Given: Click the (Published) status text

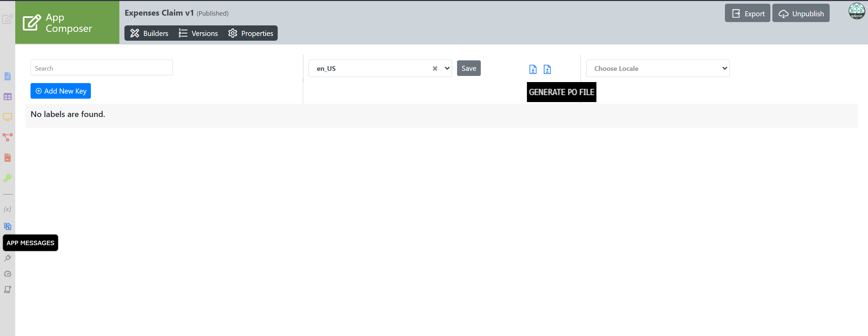Looking at the screenshot, I should (213, 14).
